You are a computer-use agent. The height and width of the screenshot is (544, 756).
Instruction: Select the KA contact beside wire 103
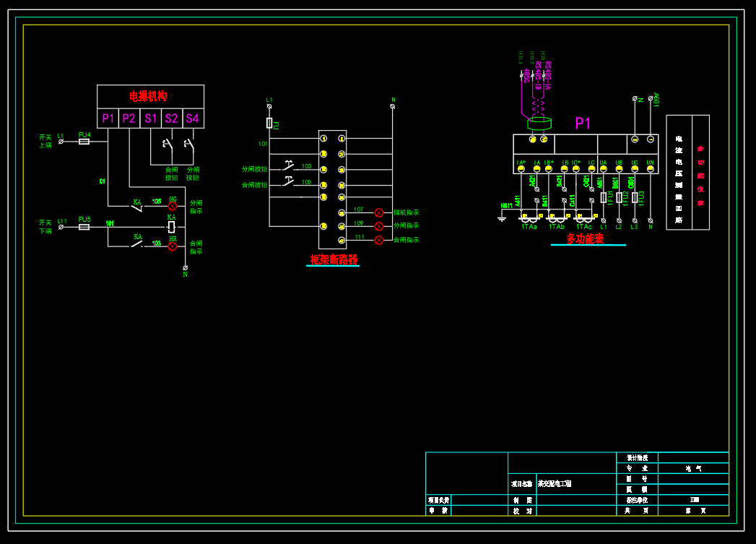coord(137,243)
